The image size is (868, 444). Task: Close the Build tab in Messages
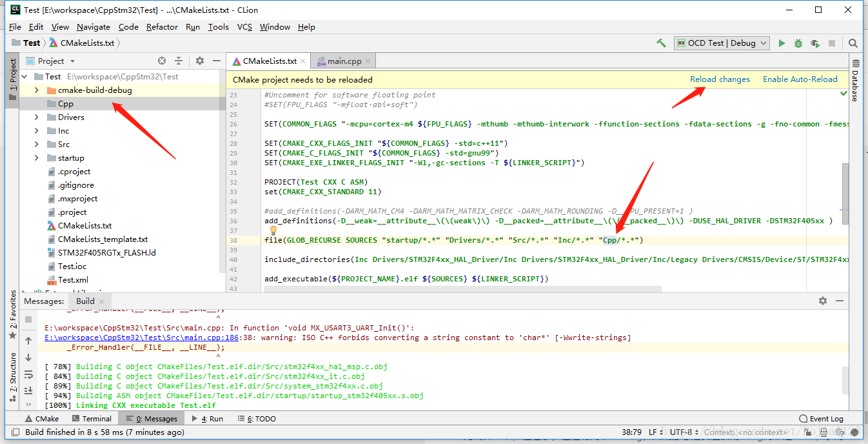click(103, 301)
